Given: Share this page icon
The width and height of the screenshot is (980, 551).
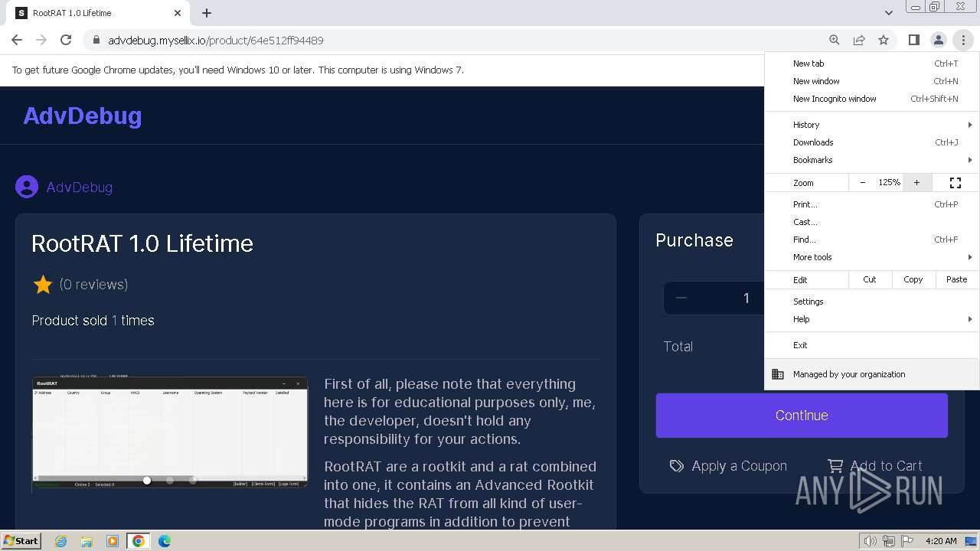Looking at the screenshot, I should click(x=859, y=40).
